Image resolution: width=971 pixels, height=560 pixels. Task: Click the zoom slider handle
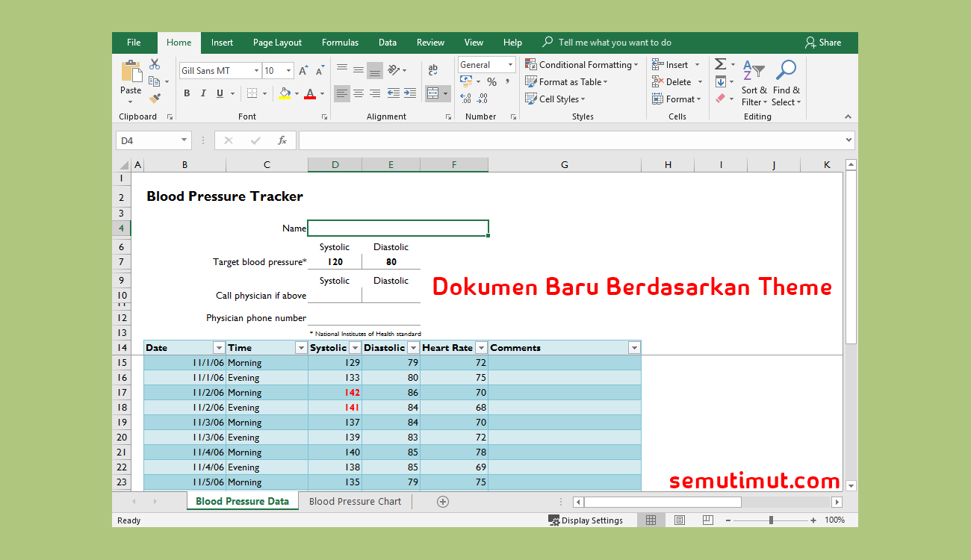[x=771, y=520]
